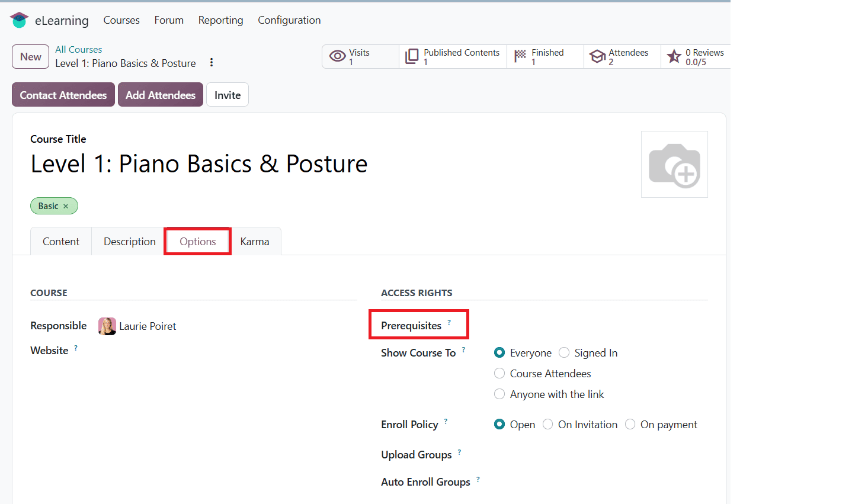Select the Everyone visibility option
This screenshot has width=868, height=504.
(x=499, y=353)
